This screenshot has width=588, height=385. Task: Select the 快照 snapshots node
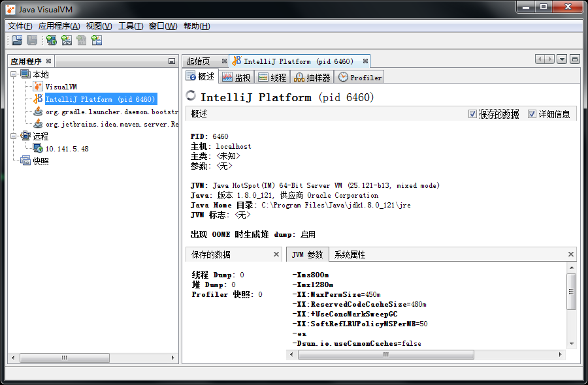41,161
